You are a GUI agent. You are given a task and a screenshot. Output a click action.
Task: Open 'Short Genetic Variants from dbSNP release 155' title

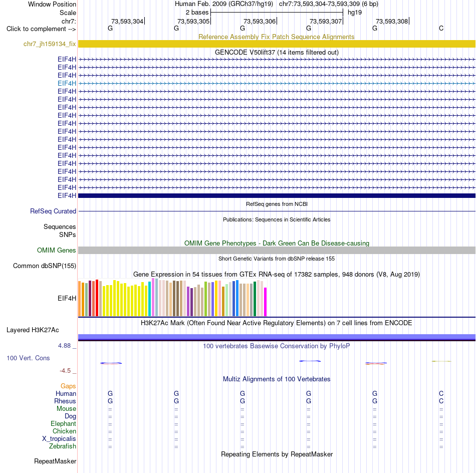(277, 259)
